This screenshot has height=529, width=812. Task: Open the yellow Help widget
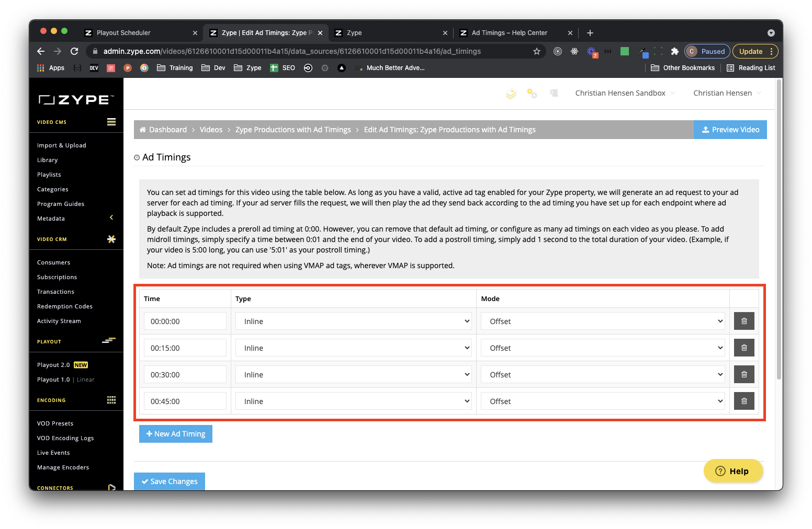point(733,471)
